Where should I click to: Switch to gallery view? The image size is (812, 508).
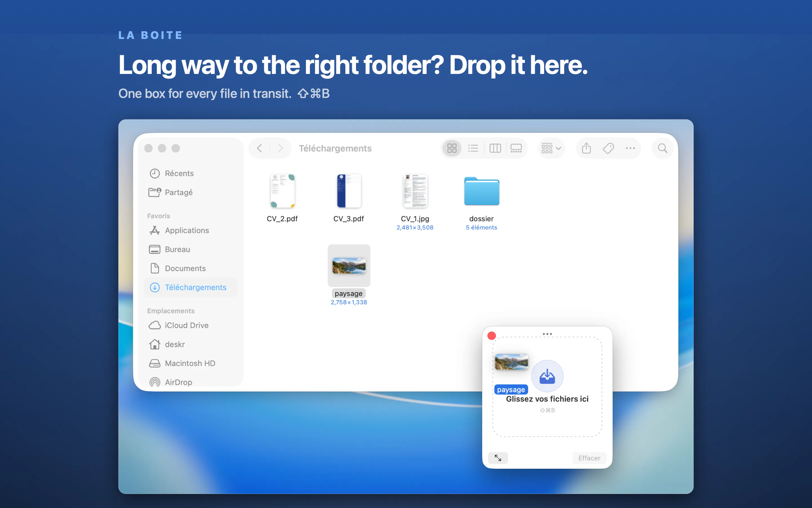click(516, 148)
